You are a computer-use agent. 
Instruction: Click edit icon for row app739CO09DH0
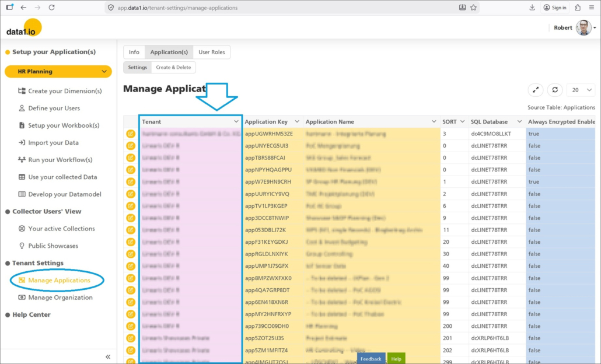point(131,326)
